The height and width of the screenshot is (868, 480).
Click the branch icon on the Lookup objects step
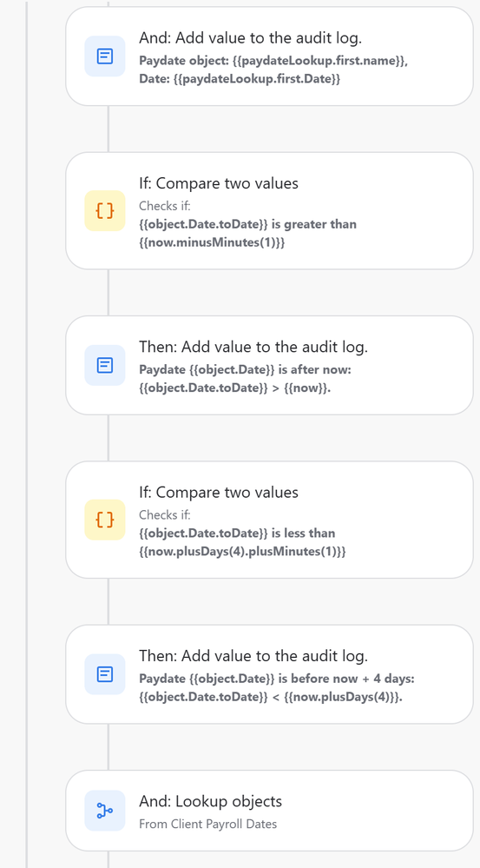click(105, 811)
